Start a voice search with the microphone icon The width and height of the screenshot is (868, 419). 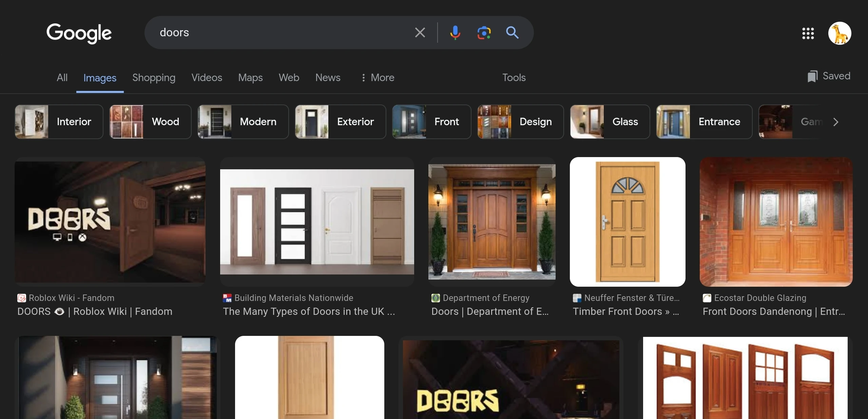click(x=455, y=33)
